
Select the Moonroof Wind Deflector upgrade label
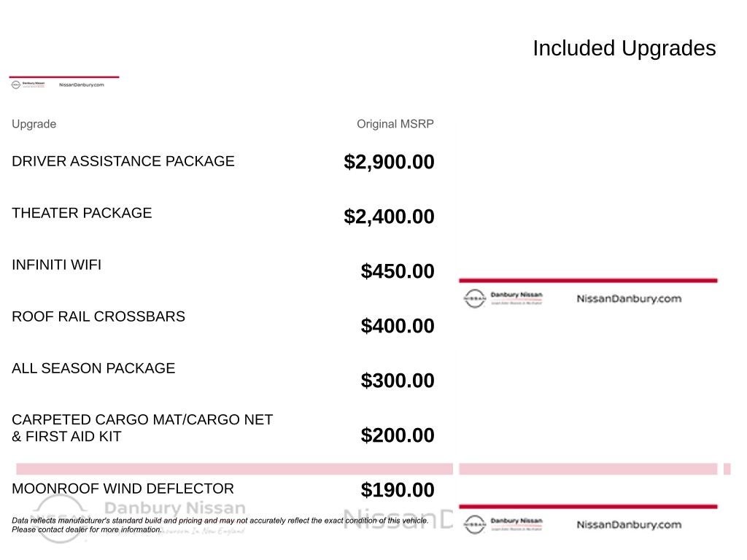(x=123, y=489)
